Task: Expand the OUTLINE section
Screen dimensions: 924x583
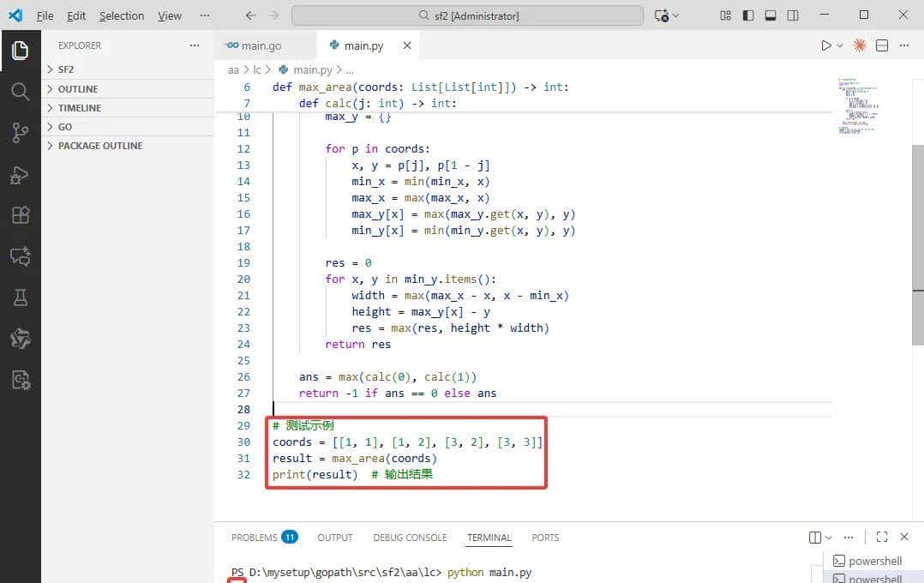Action: pyautogui.click(x=77, y=89)
